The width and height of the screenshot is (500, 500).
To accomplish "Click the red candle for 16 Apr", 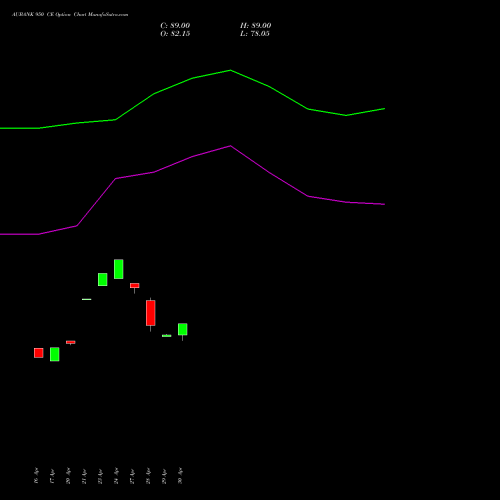I will tap(39, 353).
